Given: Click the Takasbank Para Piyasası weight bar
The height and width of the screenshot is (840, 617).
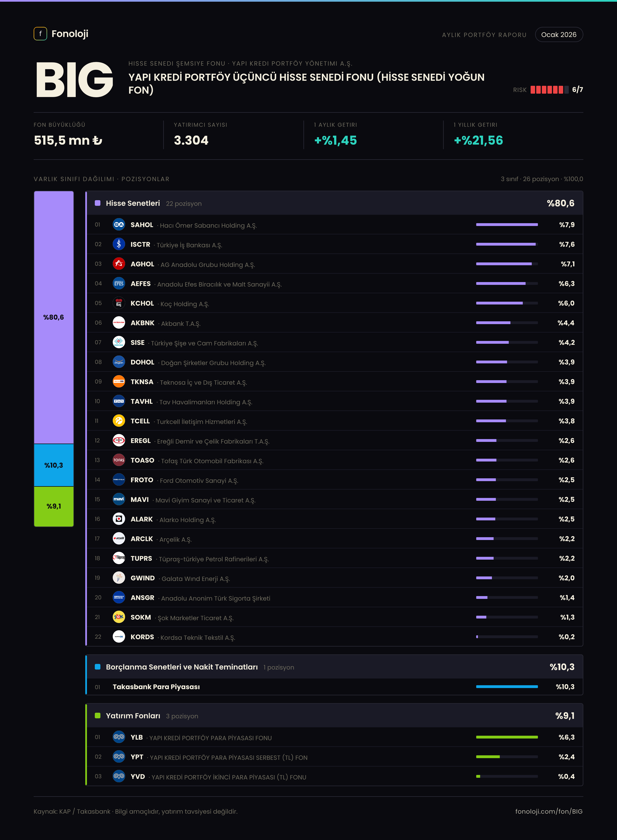Looking at the screenshot, I should 507,687.
